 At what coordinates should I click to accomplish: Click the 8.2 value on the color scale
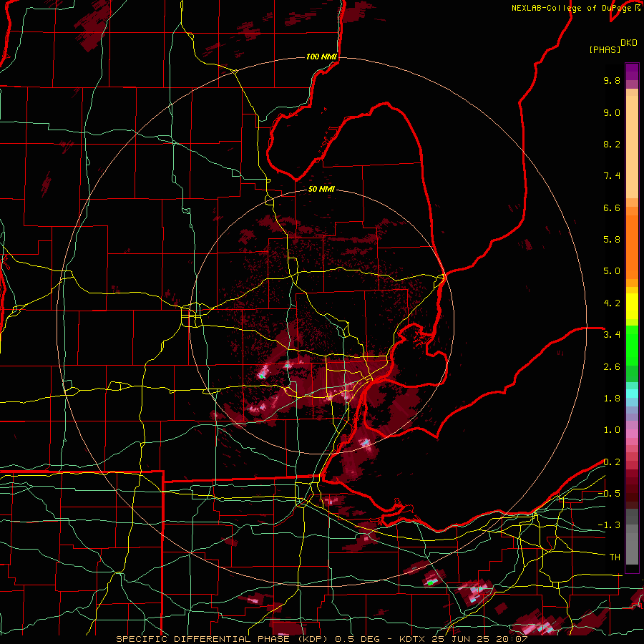(612, 144)
